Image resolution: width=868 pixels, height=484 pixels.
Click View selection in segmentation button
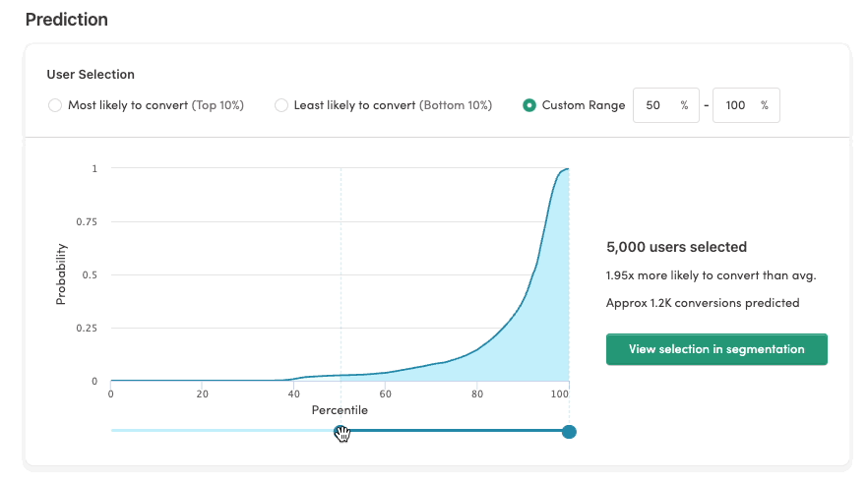716,349
